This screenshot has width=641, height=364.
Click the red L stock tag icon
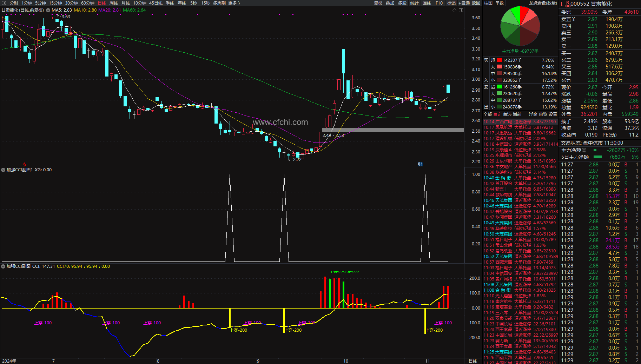(x=562, y=4)
